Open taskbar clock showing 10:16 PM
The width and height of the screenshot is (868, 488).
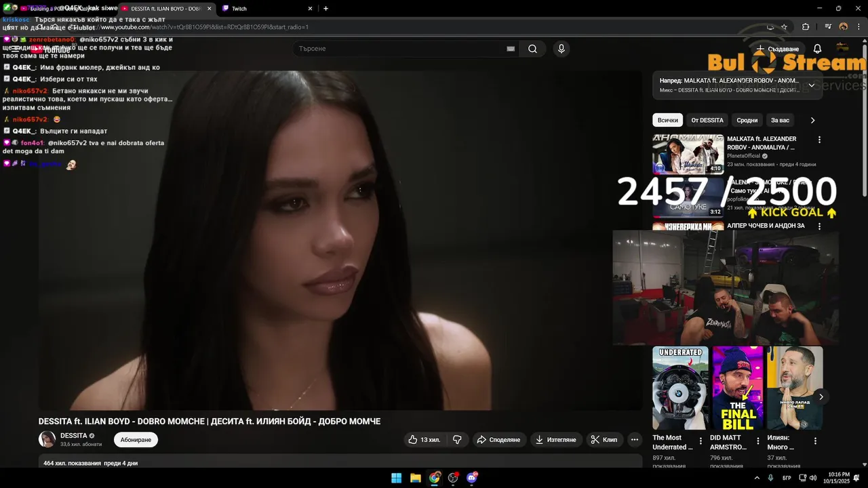pos(836,478)
